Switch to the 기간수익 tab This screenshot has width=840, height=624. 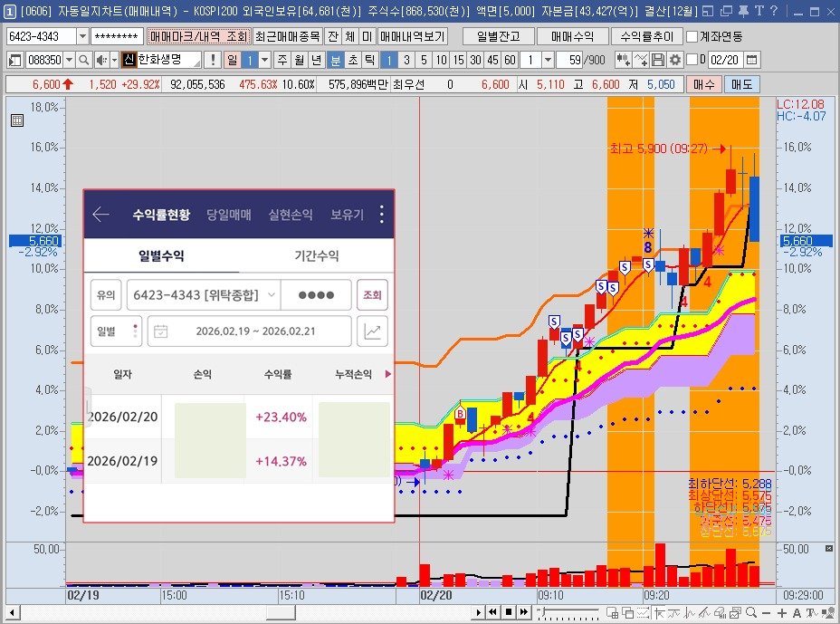coord(317,256)
